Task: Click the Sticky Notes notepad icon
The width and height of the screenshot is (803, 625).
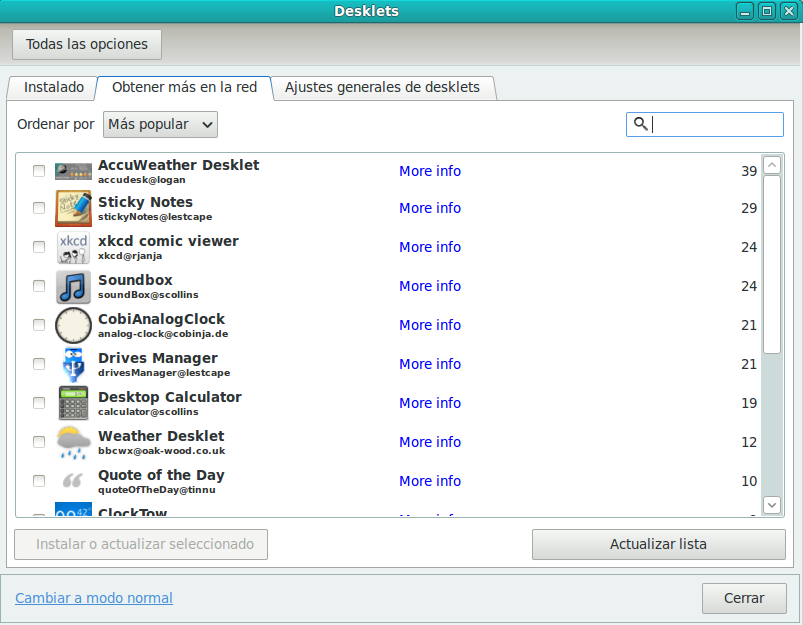Action: [73, 208]
